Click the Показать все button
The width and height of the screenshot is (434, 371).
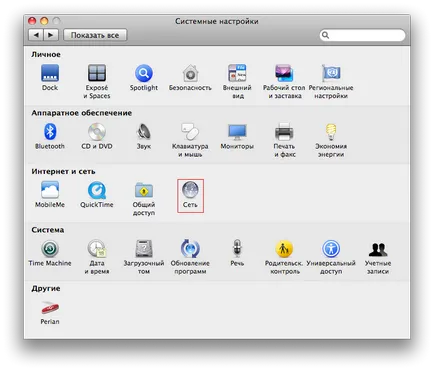(x=95, y=35)
